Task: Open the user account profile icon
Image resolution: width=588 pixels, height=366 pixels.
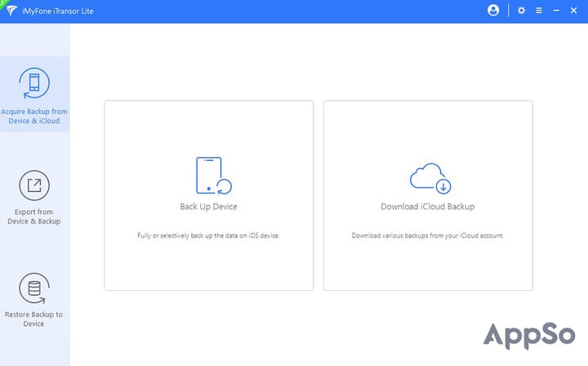Action: click(493, 11)
